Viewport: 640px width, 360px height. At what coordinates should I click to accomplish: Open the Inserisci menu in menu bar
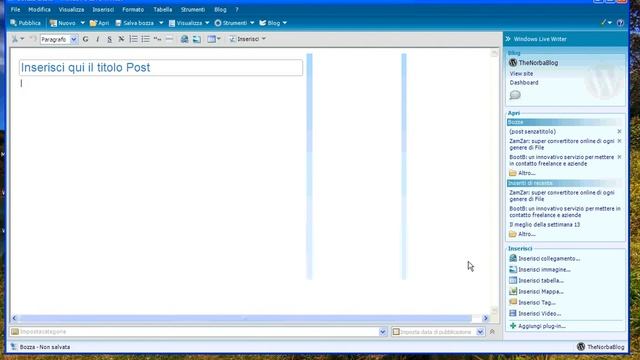tap(103, 9)
